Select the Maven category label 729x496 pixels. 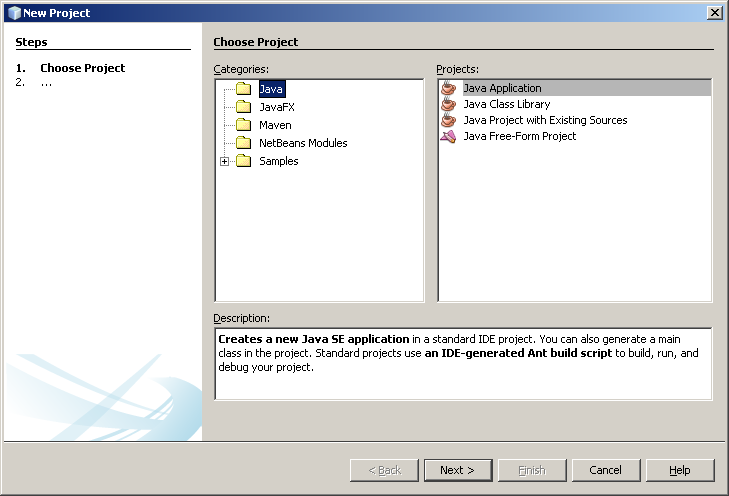tap(275, 125)
